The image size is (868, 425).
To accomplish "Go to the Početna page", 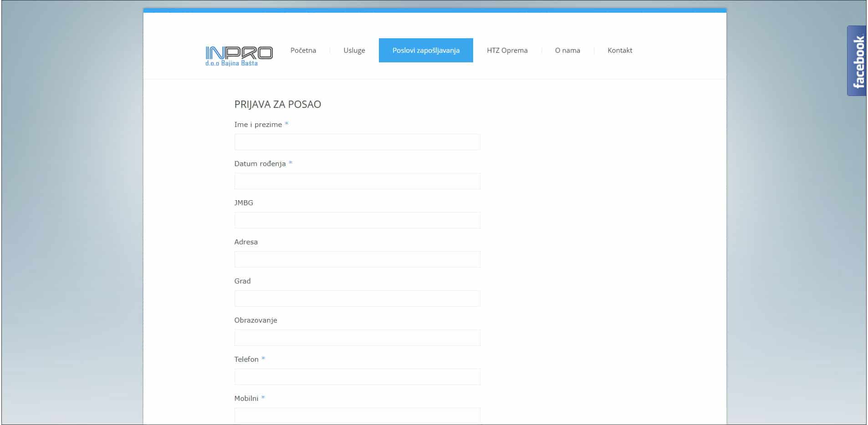I will tap(303, 51).
